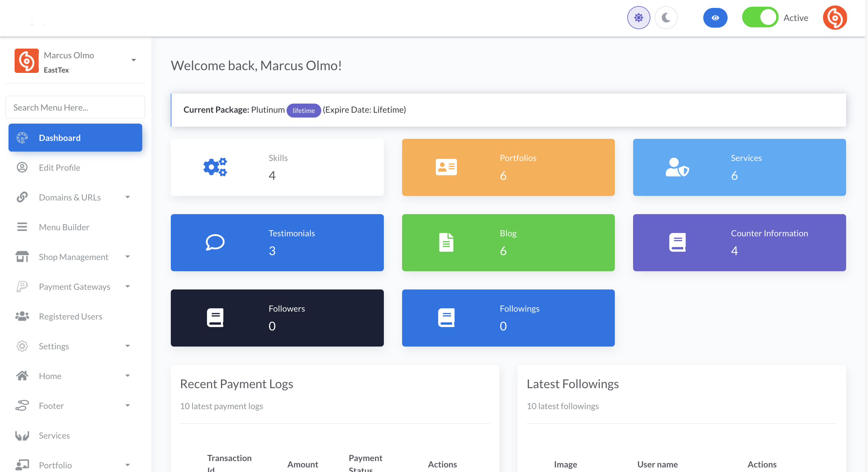868x472 pixels.
Task: Open Menu Builder in sidebar
Action: pos(64,227)
